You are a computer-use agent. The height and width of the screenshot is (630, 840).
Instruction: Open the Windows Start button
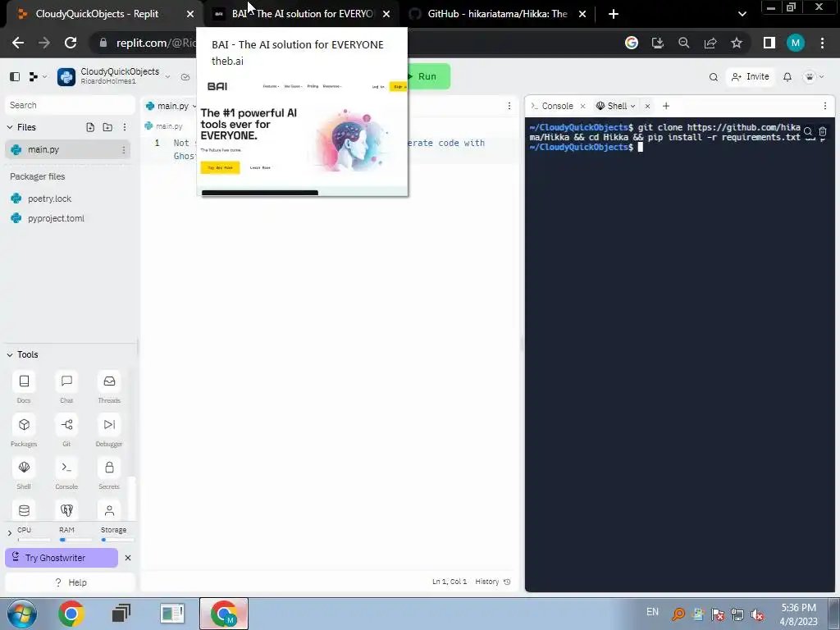click(x=22, y=614)
